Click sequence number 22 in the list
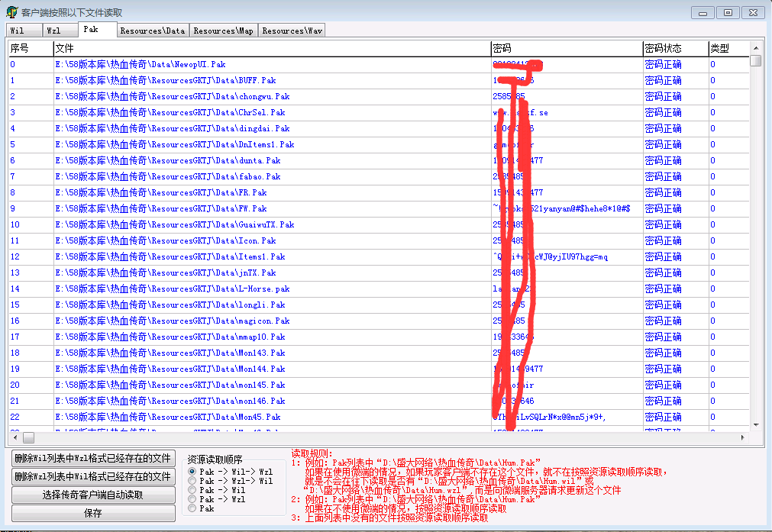This screenshot has height=532, width=772. (x=15, y=417)
